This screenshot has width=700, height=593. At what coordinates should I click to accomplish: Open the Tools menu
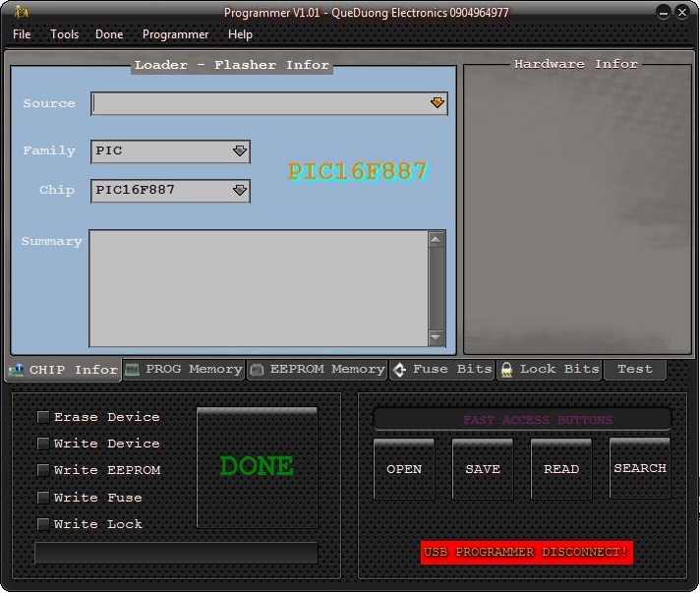coord(64,34)
